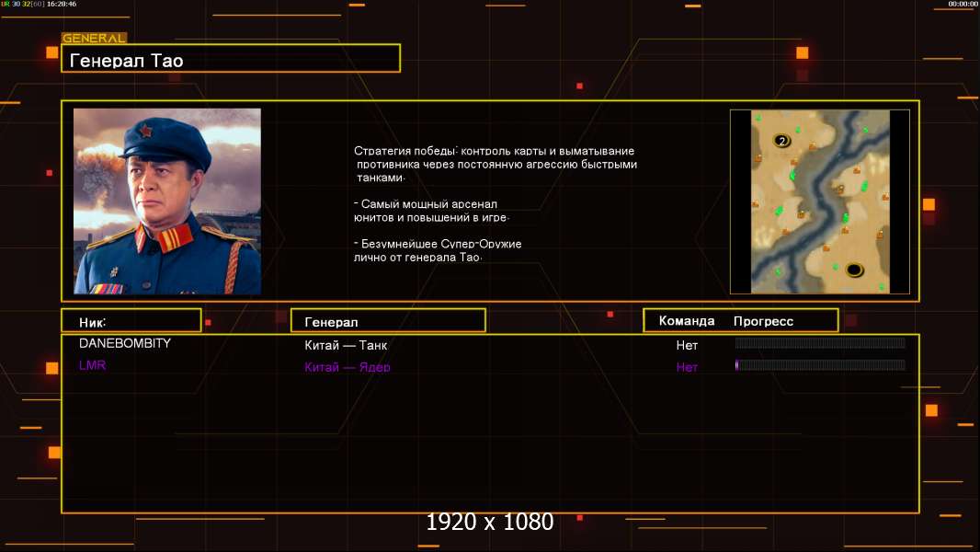The image size is (980, 552).
Task: Click the 'Команда' column header
Action: tap(686, 321)
